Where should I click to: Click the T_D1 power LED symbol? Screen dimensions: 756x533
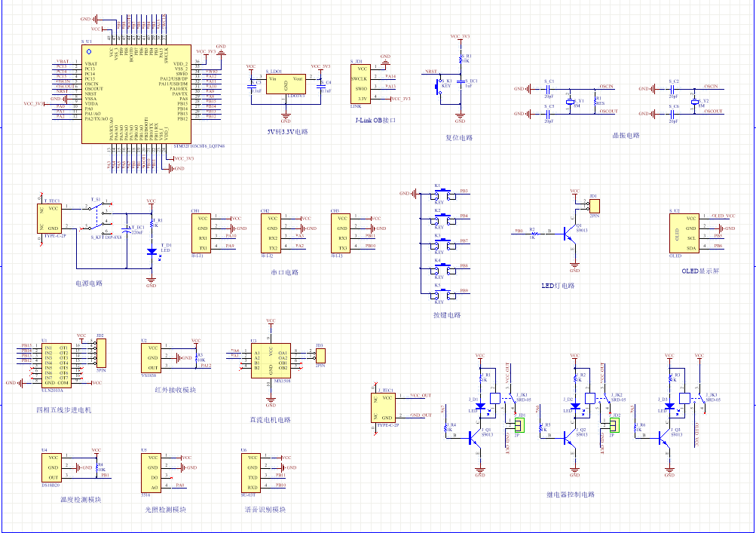point(151,252)
